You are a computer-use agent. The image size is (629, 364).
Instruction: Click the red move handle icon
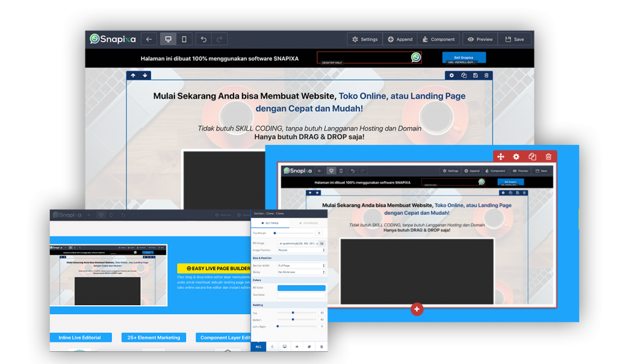click(501, 157)
